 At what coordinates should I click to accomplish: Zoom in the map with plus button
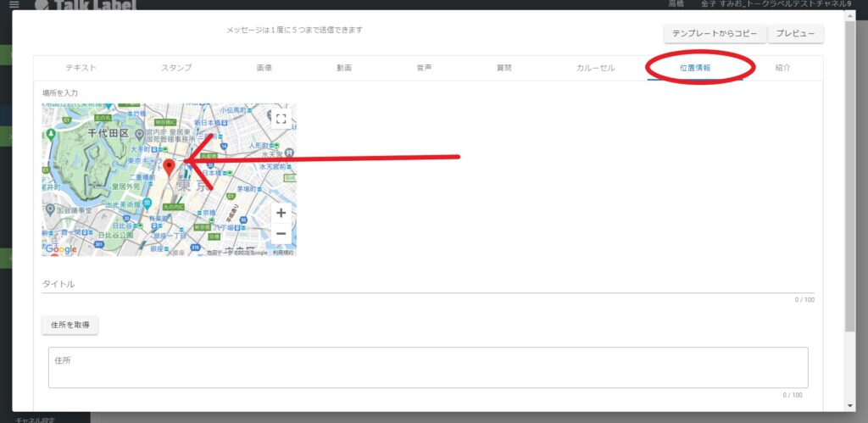click(281, 214)
